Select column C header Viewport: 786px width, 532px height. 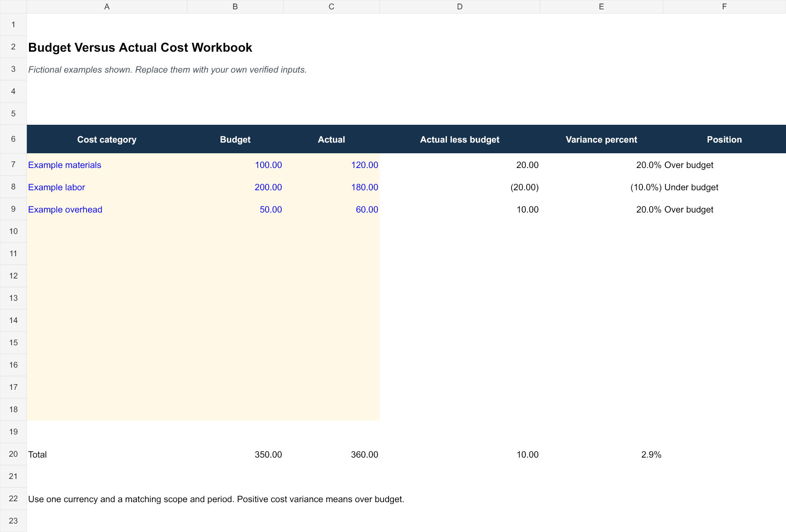332,7
